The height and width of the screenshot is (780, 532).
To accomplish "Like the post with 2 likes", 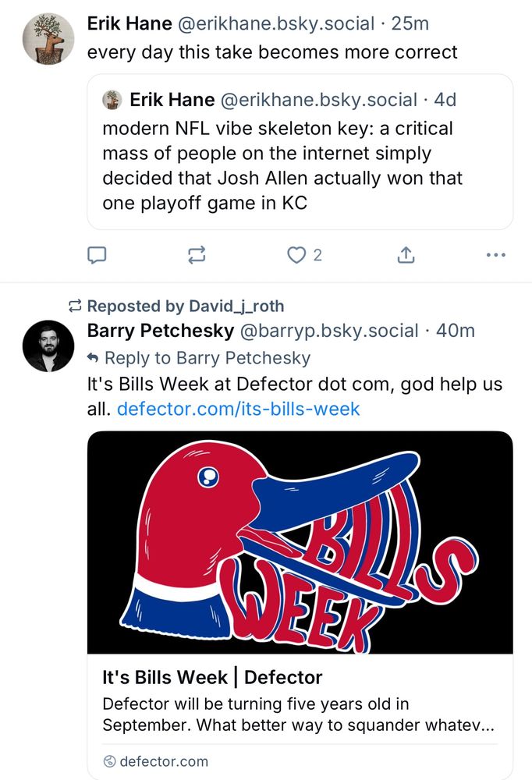I will pos(296,255).
